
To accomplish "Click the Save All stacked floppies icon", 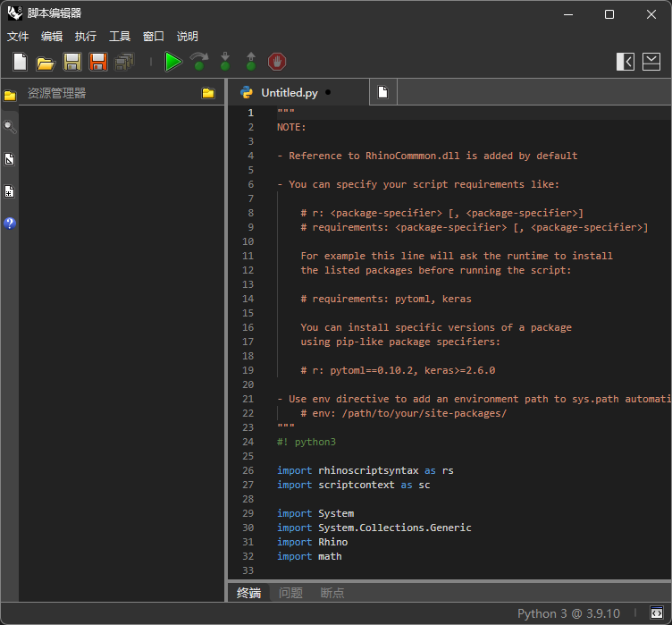I will click(124, 62).
